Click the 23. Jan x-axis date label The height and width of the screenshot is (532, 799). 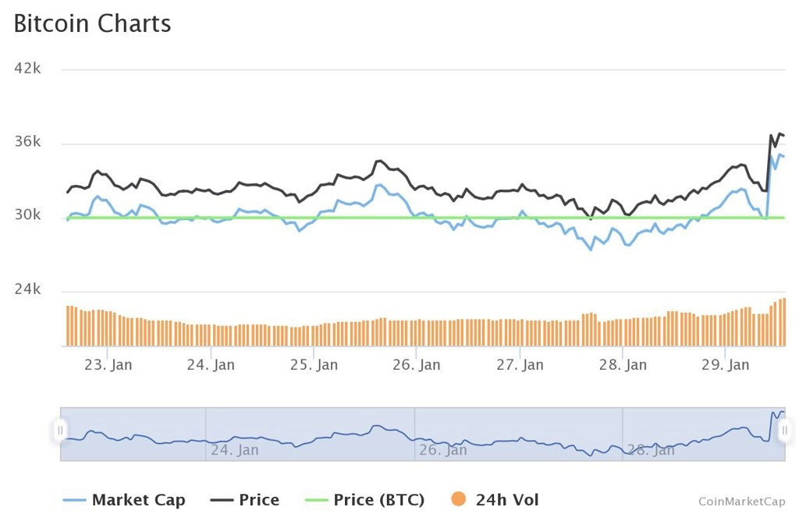coord(108,365)
